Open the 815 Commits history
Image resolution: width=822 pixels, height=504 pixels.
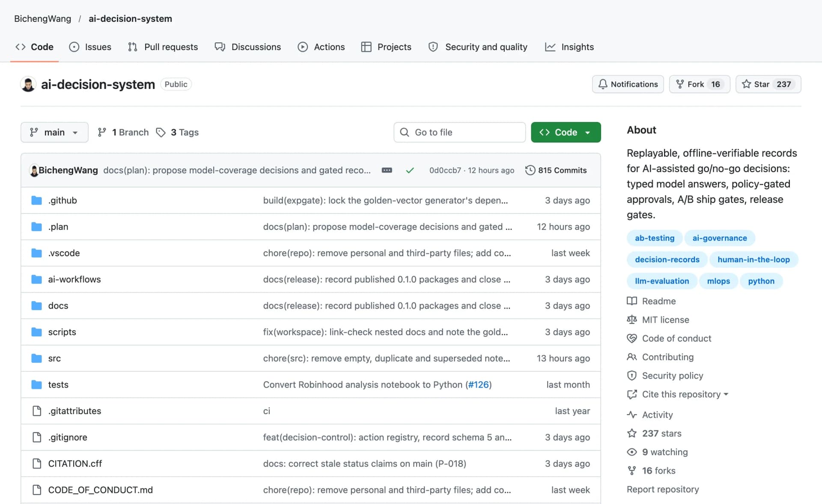point(556,170)
